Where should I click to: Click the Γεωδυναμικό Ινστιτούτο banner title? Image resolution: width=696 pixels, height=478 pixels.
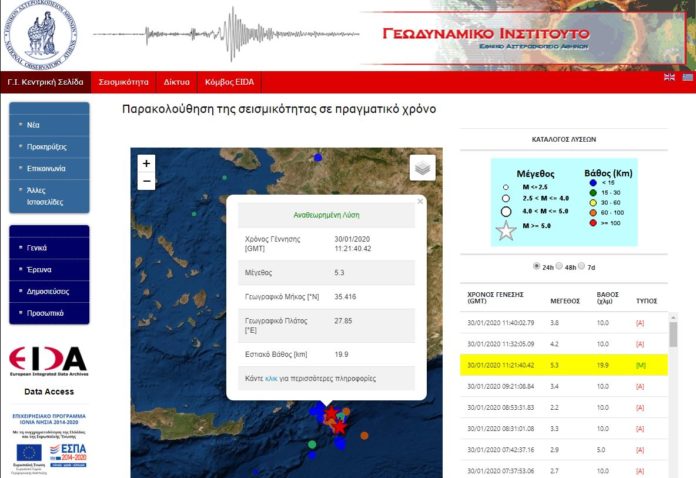click(x=486, y=34)
